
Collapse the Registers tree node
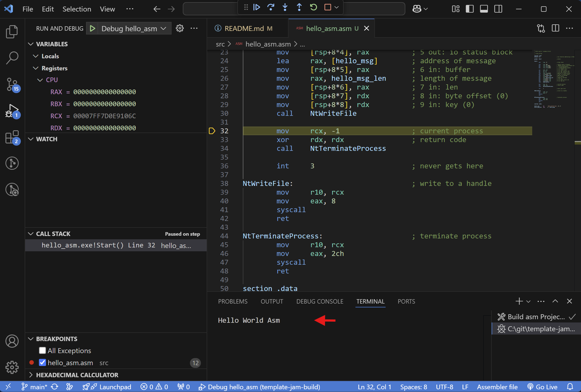pos(36,68)
